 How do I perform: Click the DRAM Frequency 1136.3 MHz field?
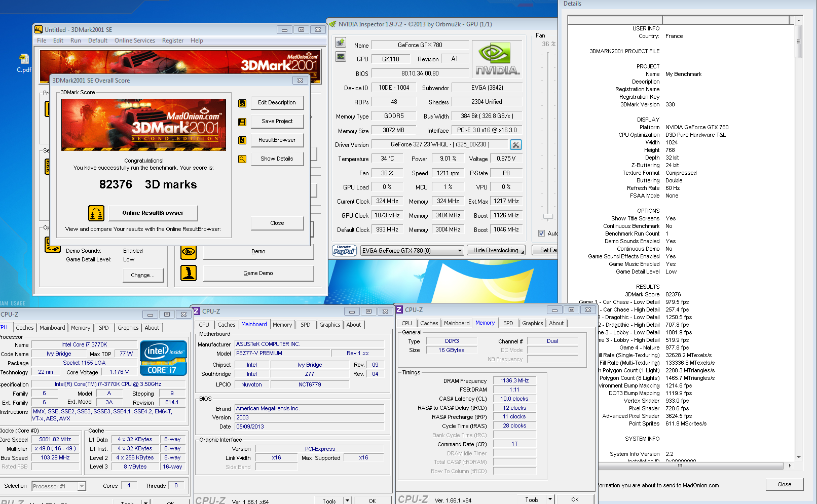coord(514,381)
